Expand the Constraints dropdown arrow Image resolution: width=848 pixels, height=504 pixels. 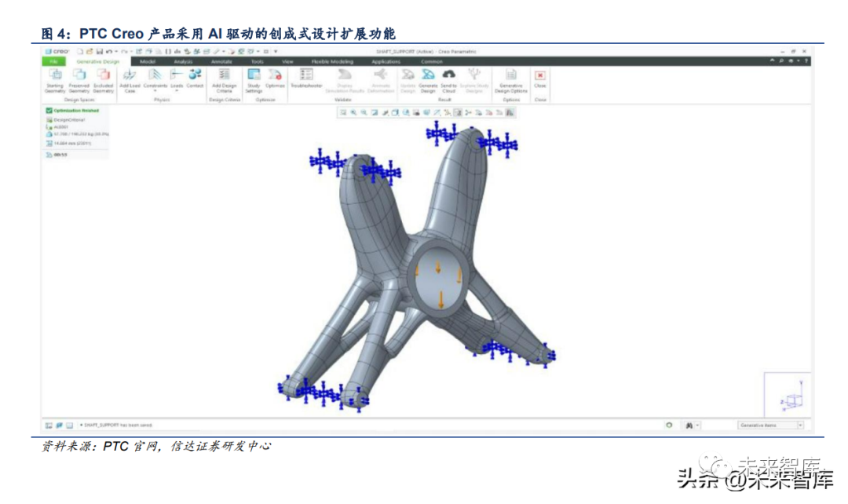(x=155, y=91)
